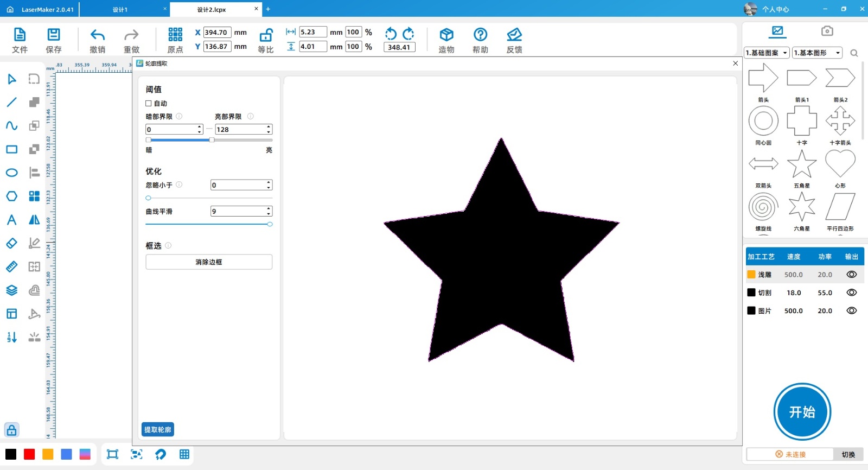The height and width of the screenshot is (470, 868).
Task: Click the Undo (撤销) arrow icon
Action: 98,36
